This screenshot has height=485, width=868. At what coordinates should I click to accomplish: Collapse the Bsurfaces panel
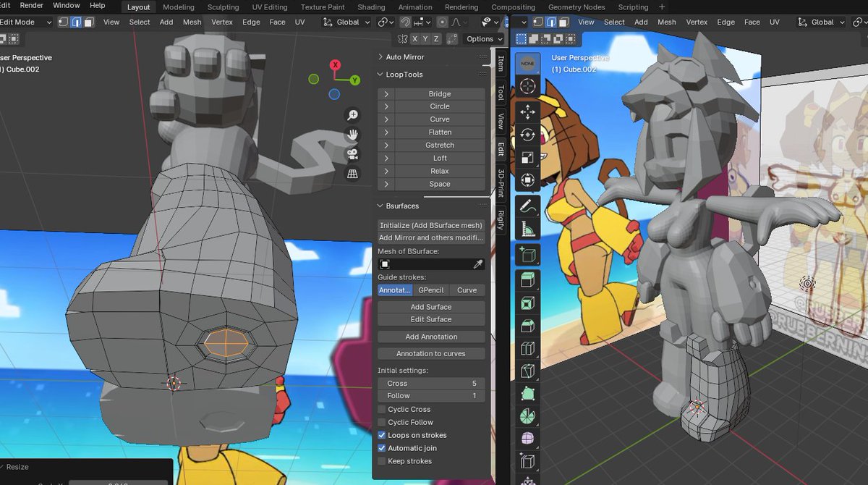(381, 206)
